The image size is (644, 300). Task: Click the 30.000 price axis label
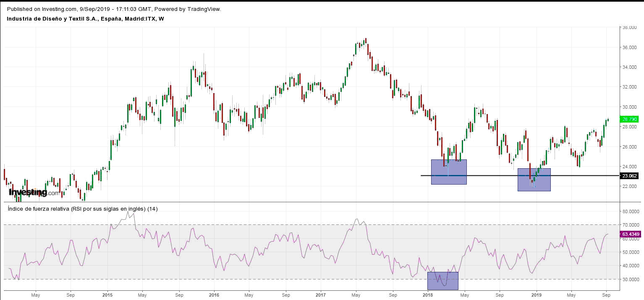pos(630,107)
